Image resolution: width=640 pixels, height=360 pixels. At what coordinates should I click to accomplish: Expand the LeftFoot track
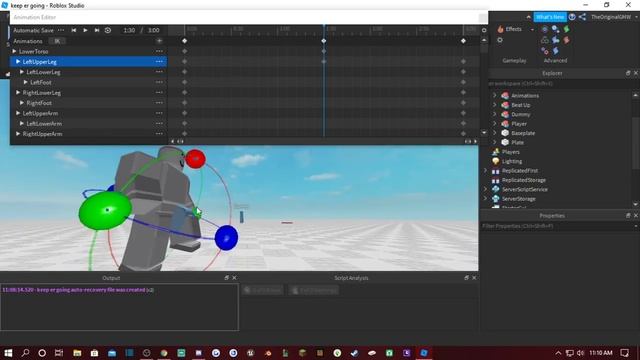(26, 82)
